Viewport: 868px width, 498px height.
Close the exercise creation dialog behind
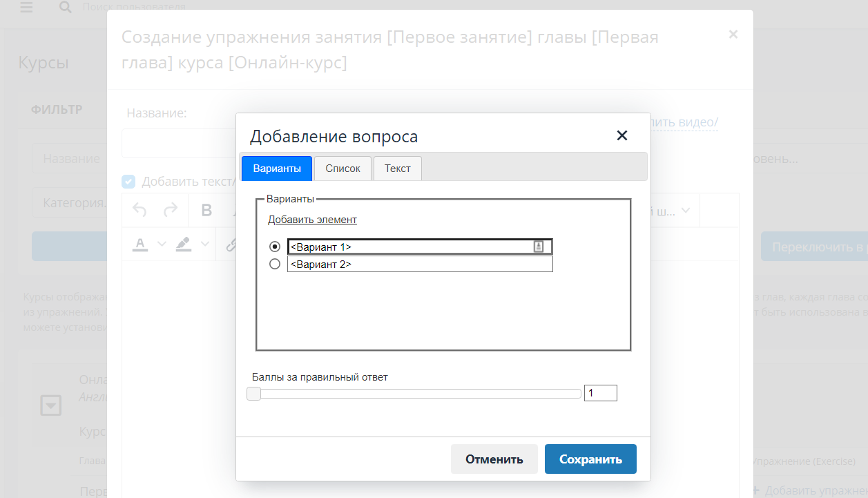click(733, 34)
